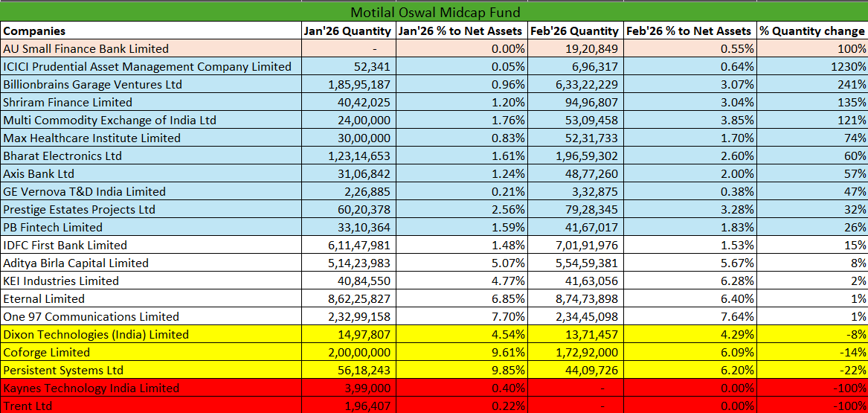Select the 57% quantity change cell

[x=813, y=174]
